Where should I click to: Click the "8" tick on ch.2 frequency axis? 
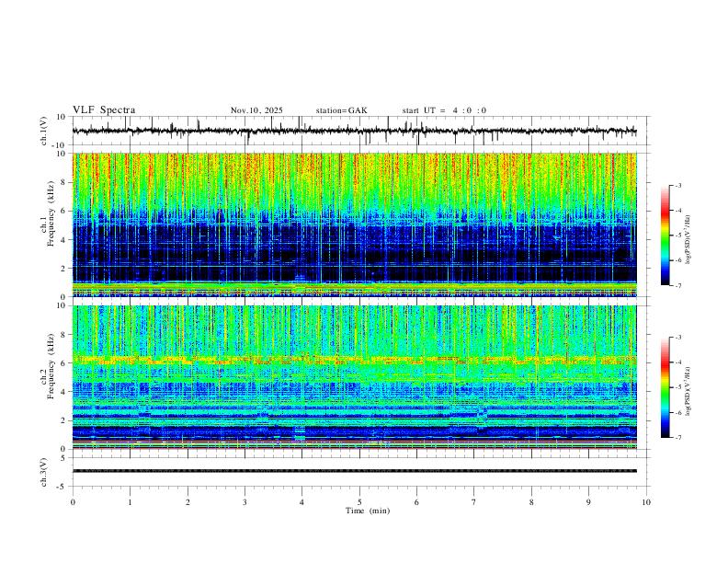tap(63, 335)
